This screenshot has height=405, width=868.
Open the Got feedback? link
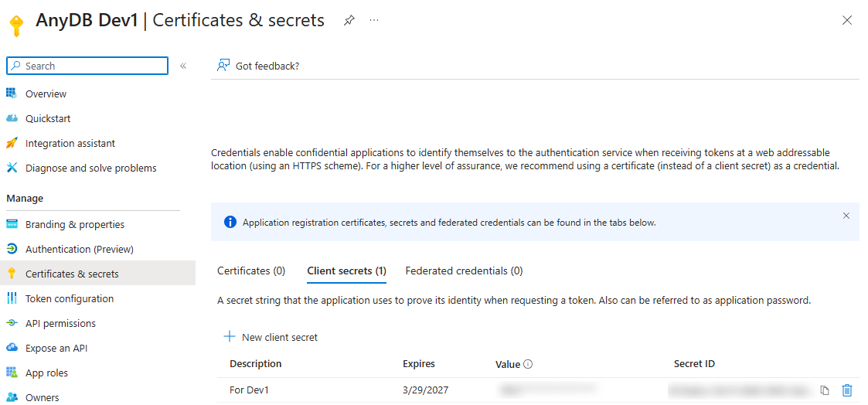[267, 66]
